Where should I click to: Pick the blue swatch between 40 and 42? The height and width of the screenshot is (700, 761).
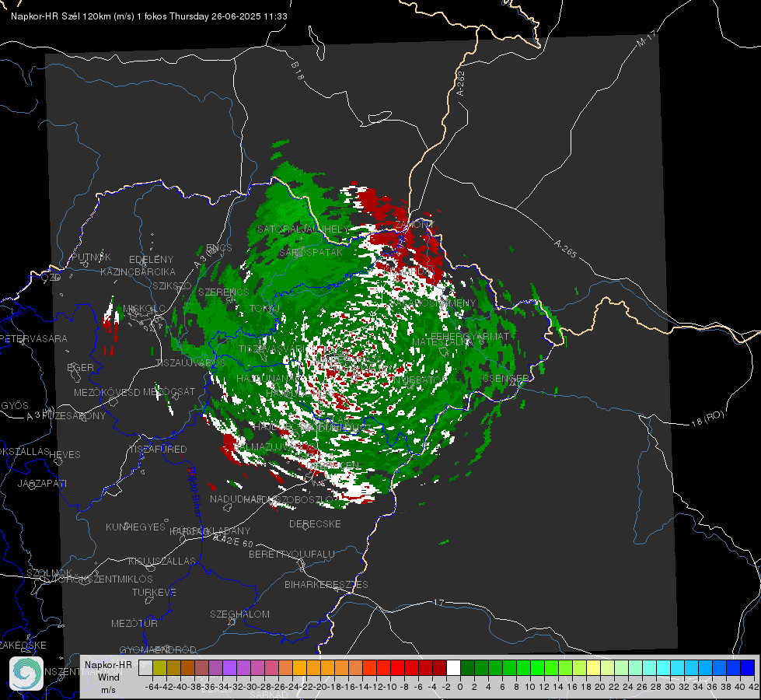click(x=747, y=668)
